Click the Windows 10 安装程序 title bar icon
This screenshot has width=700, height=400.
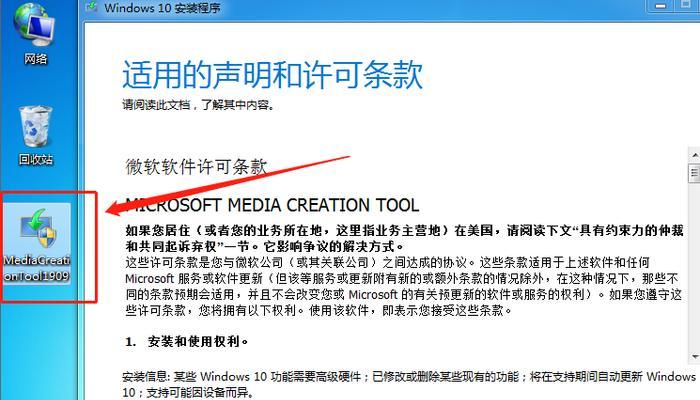click(92, 6)
